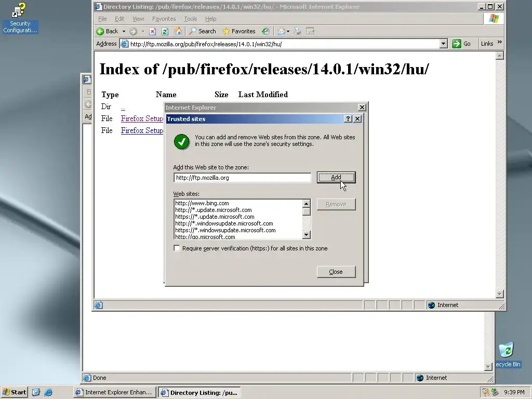The height and width of the screenshot is (399, 532).
Task: Go to the Home page icon
Action: click(x=178, y=31)
